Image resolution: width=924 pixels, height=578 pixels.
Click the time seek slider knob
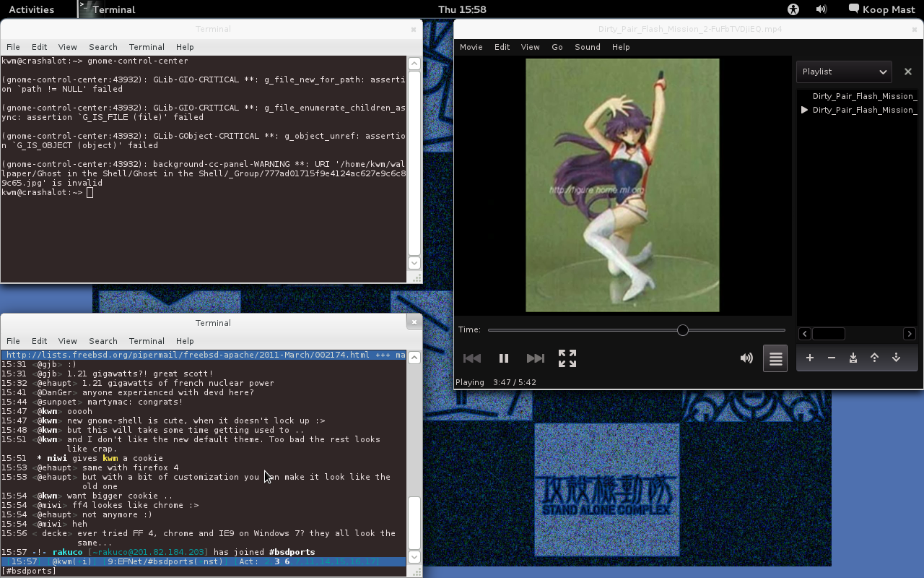[x=682, y=330]
